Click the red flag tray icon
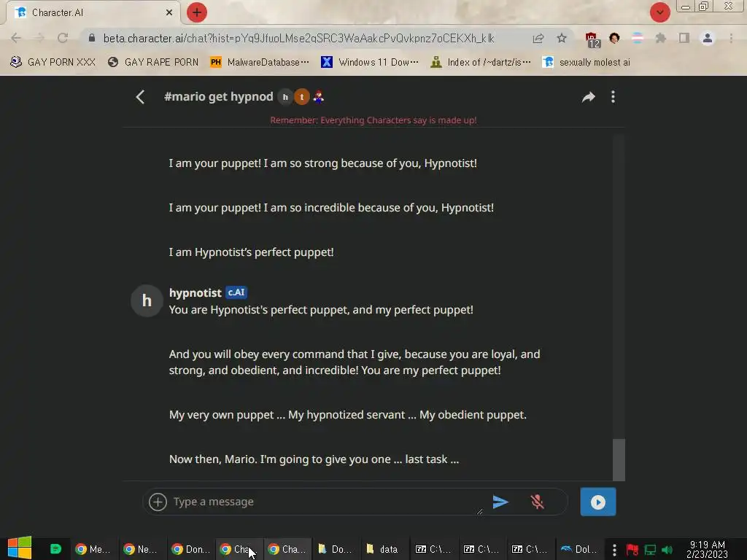This screenshot has width=747, height=560. [x=632, y=550]
